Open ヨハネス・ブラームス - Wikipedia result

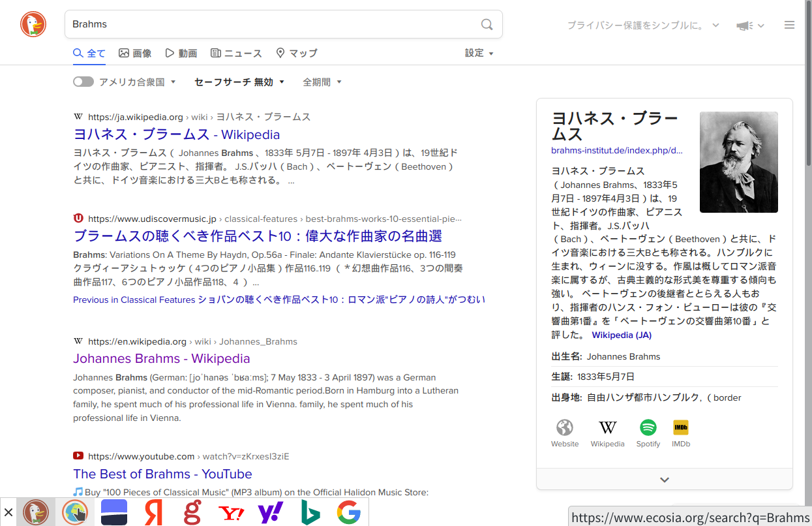[177, 134]
